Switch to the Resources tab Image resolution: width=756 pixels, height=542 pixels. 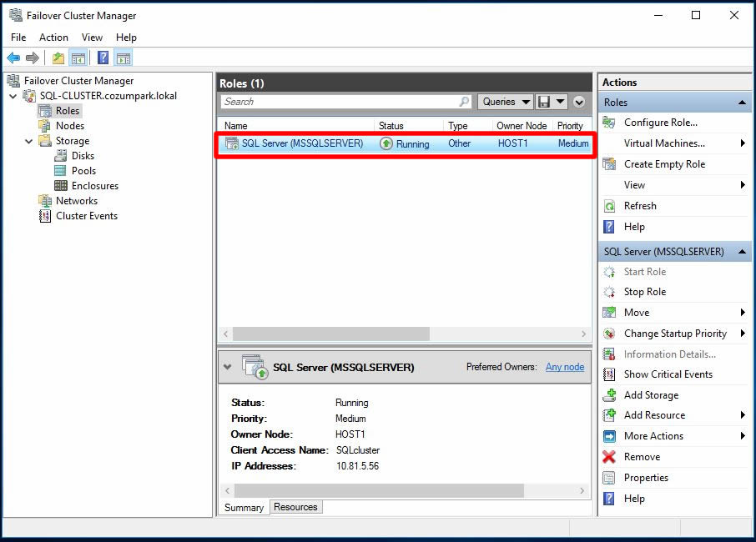(x=295, y=507)
